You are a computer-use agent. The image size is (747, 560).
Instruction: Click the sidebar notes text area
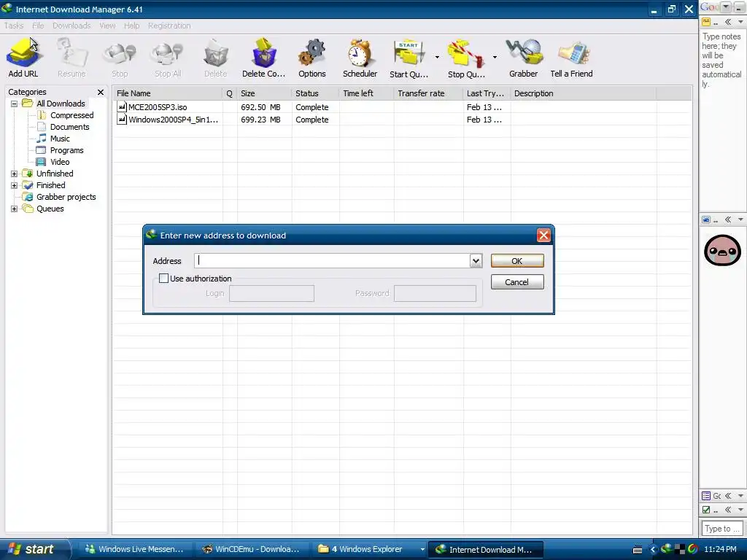point(722,119)
